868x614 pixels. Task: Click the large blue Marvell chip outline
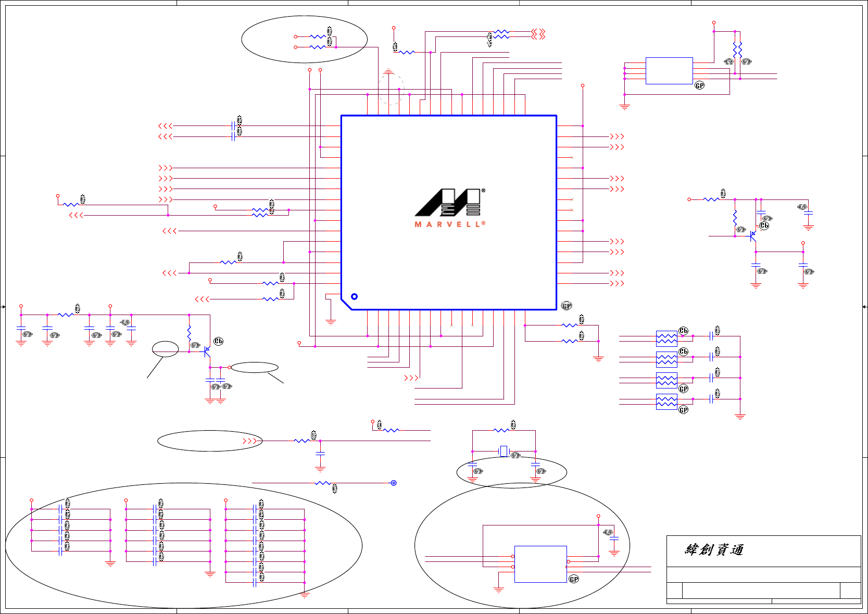[449, 212]
